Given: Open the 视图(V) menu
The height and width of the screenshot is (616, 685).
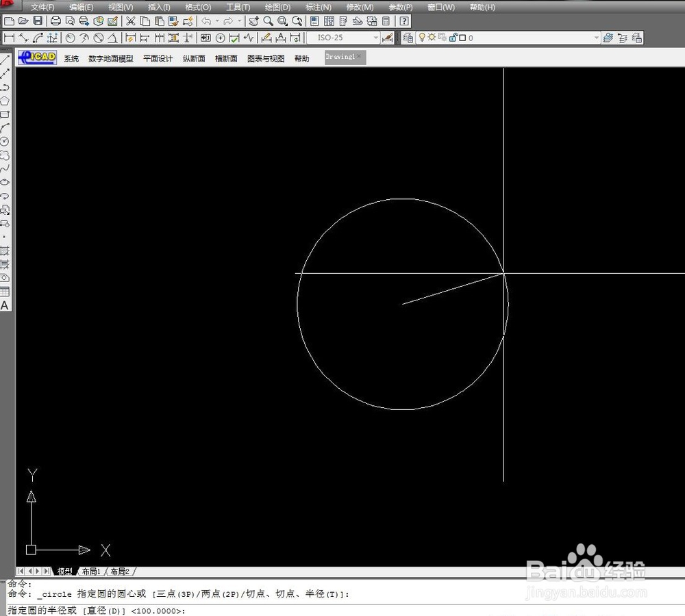Looking at the screenshot, I should [121, 8].
